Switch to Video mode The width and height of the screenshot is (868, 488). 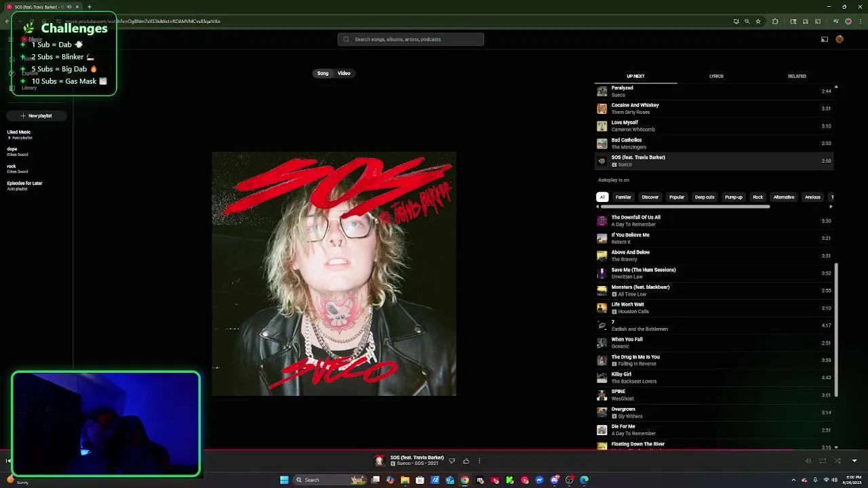tap(344, 73)
